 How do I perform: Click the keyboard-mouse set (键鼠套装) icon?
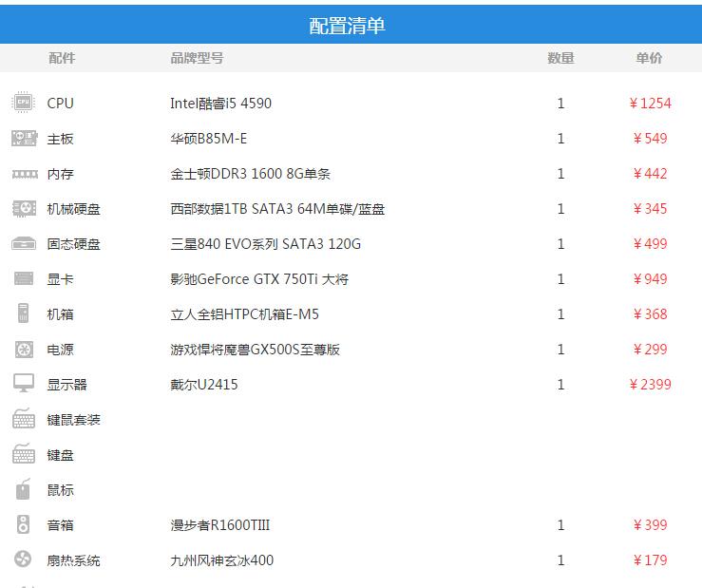[x=24, y=419]
